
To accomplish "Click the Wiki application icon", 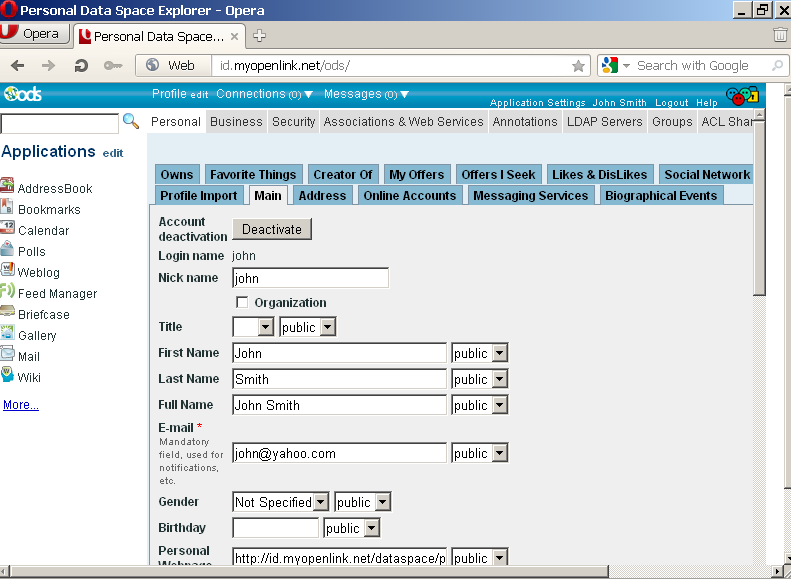I will 7,376.
